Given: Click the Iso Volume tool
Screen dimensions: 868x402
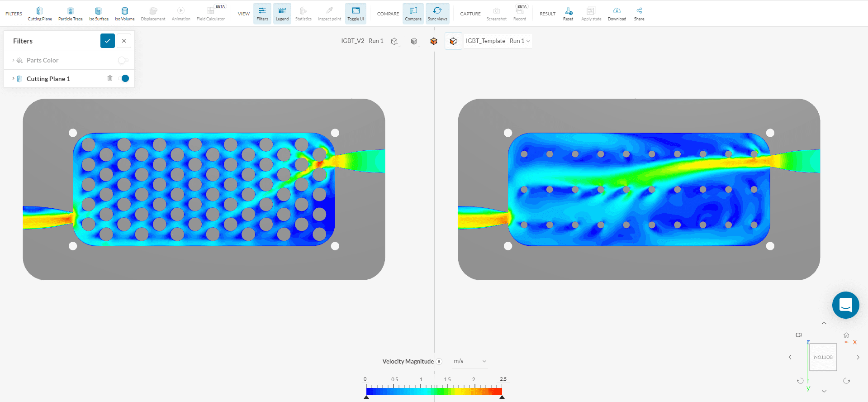Looking at the screenshot, I should (x=124, y=14).
